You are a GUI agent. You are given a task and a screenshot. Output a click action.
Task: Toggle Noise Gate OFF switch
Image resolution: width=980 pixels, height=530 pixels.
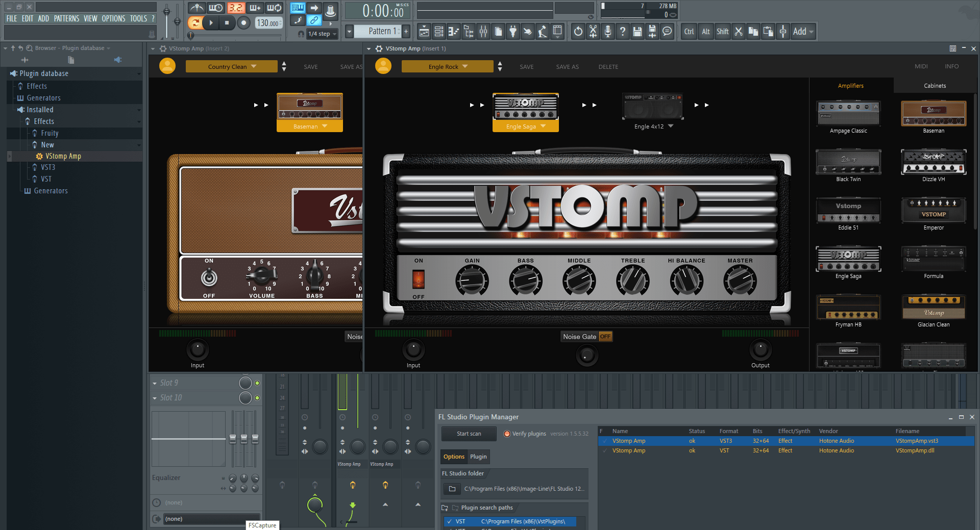pyautogui.click(x=605, y=337)
